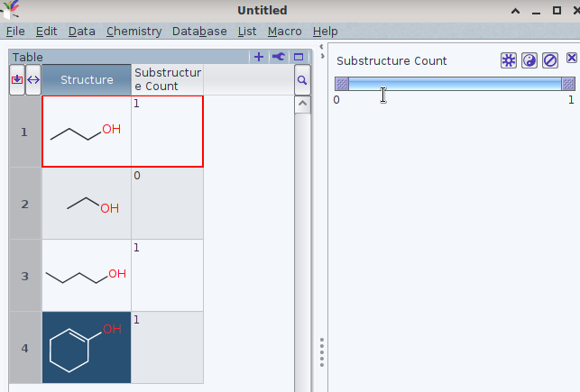Viewport: 580px width, 392px height.
Task: Click the magnifier search icon in table
Action: click(x=302, y=80)
